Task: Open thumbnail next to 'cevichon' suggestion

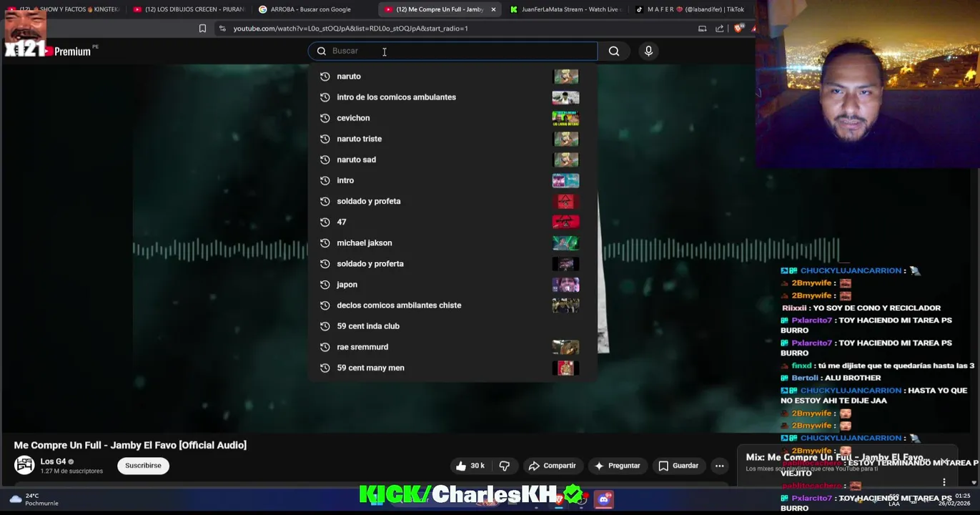Action: tap(565, 118)
